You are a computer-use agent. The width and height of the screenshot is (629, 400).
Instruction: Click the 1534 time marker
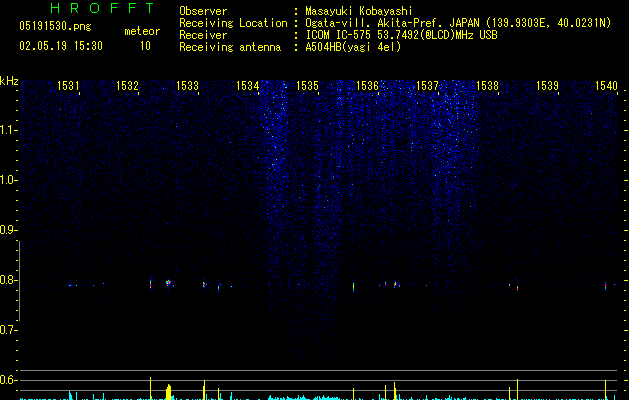pos(248,85)
